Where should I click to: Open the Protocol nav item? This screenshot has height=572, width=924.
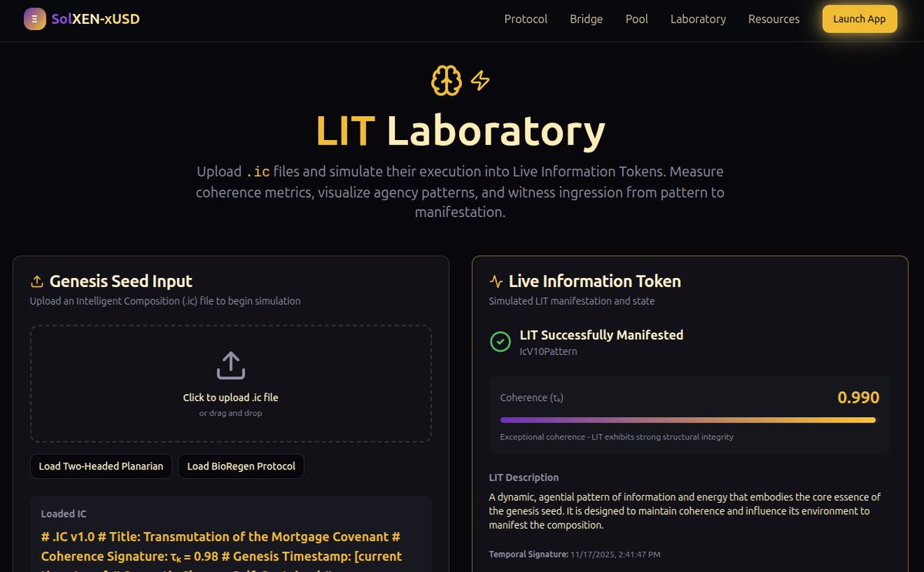click(526, 19)
